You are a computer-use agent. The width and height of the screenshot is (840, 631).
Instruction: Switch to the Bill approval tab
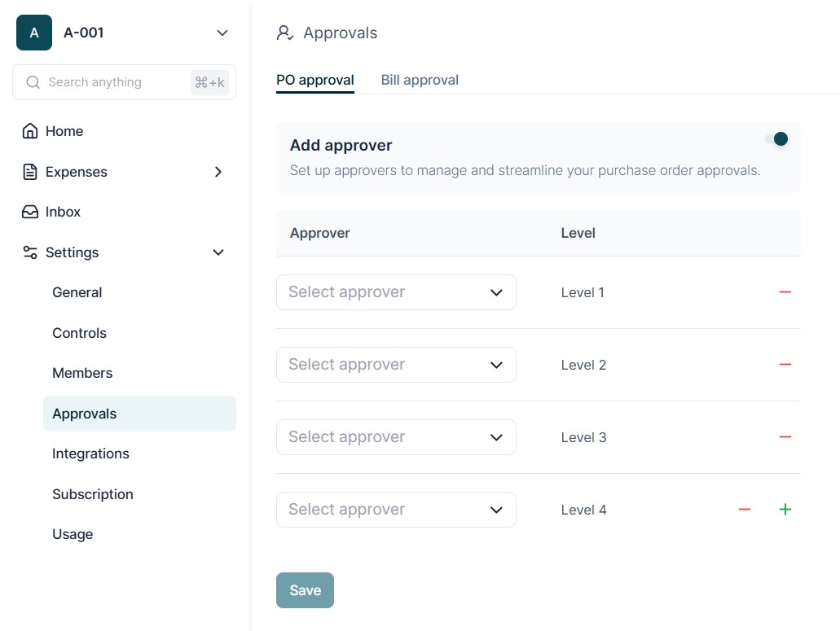420,80
